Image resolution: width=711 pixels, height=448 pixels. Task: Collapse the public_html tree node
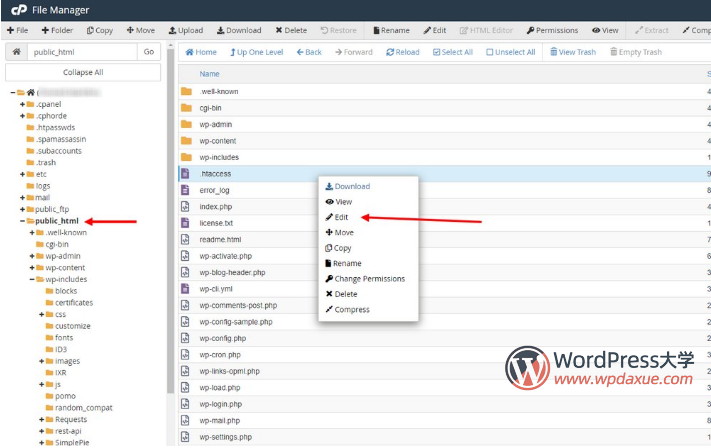(23, 221)
